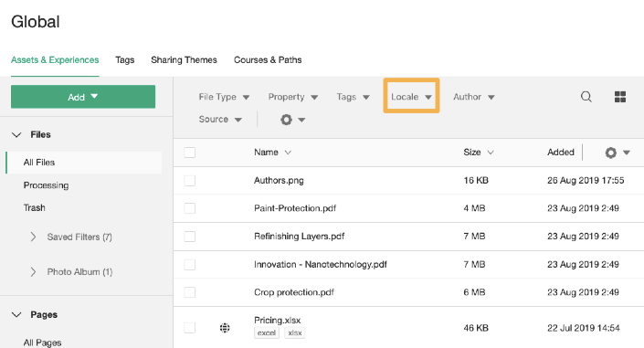Open Innovation - Nanotechnology.pdf

(321, 264)
